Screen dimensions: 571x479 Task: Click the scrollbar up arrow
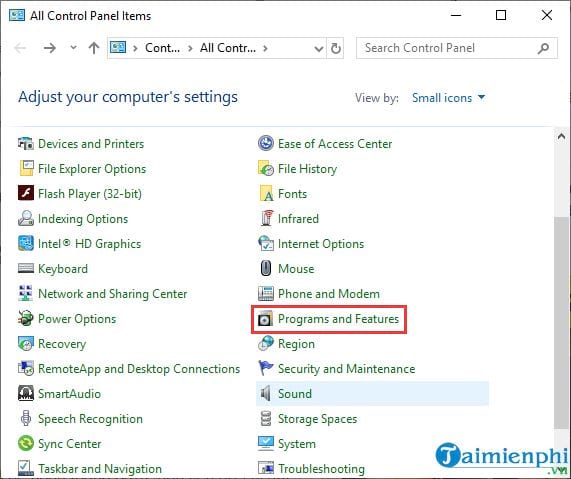pyautogui.click(x=561, y=136)
